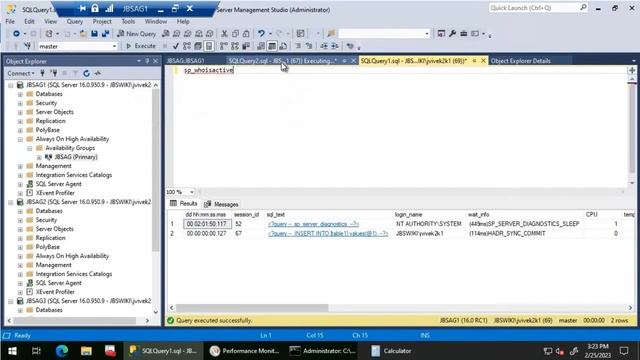The height and width of the screenshot is (360, 640).
Task: Open Performance Monitor from the taskbar
Action: click(244, 351)
